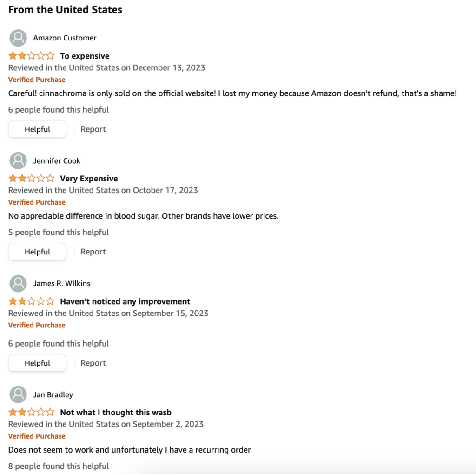Image resolution: width=476 pixels, height=474 pixels.
Task: Click Jennifer Cook's profile avatar
Action: (18, 161)
